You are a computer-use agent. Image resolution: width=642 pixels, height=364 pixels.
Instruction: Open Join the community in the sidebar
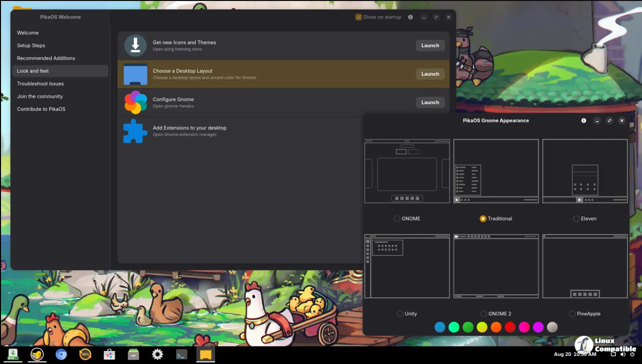(x=60, y=96)
